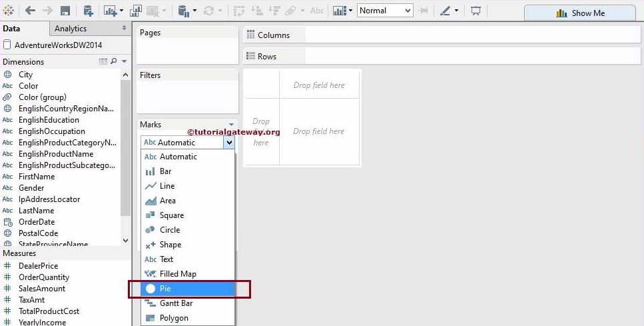
Task: Click the Dimensions list scroll-down arrow
Action: 126,241
